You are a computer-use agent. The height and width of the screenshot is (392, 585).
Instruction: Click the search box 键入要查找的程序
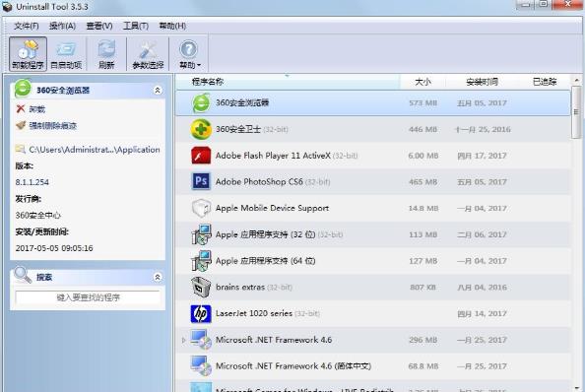pyautogui.click(x=88, y=297)
